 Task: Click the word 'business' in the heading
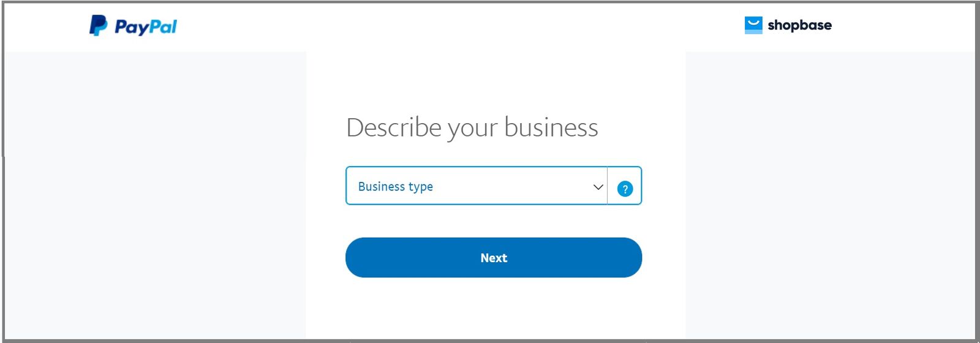tap(551, 127)
